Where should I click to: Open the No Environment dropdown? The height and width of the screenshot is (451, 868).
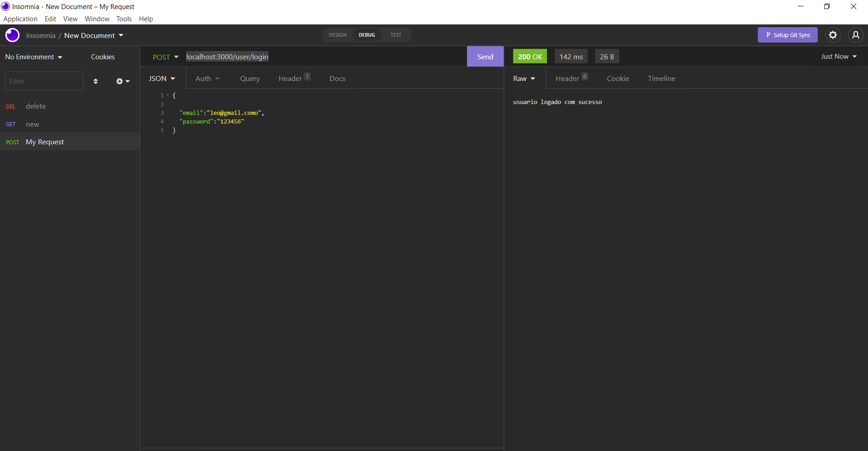(33, 57)
